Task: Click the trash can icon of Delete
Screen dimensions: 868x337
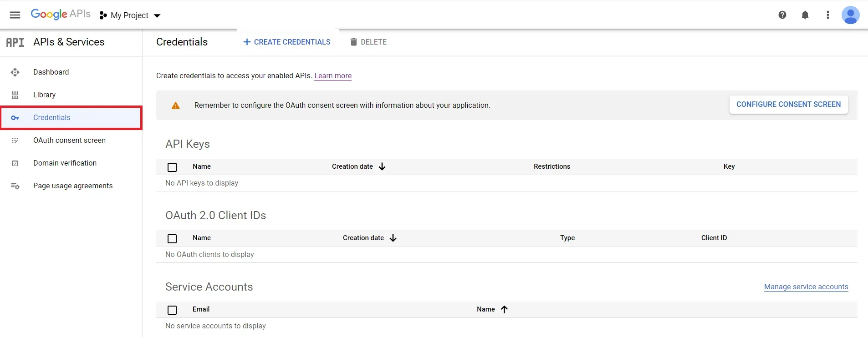Action: pyautogui.click(x=353, y=42)
